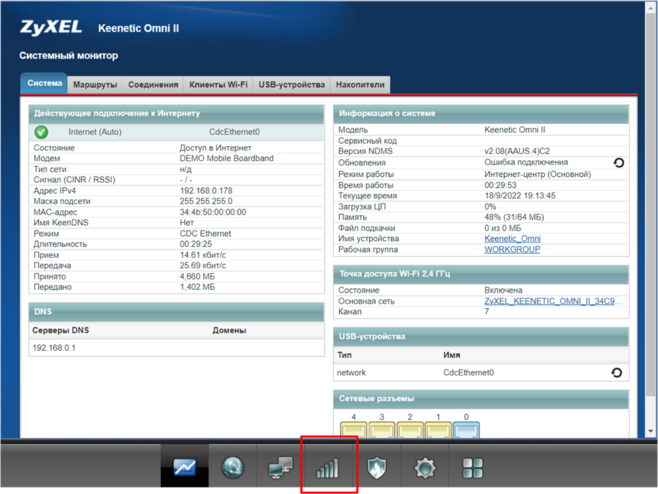Click the Сетевые разъемы panel header
The image size is (658, 494).
coord(481,398)
